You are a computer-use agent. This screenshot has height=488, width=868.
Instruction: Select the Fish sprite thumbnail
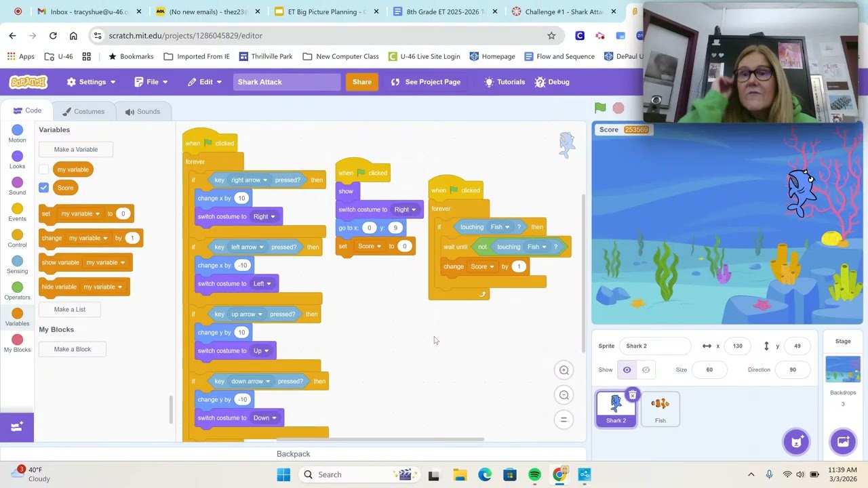(660, 409)
